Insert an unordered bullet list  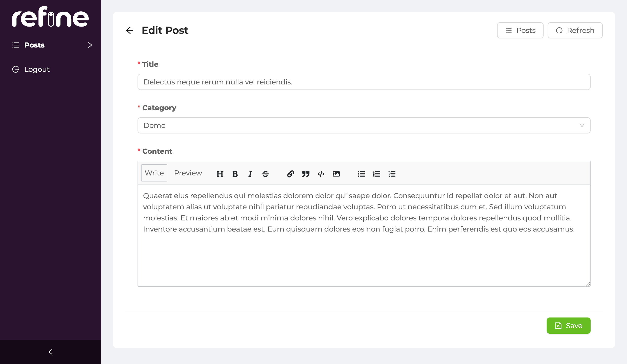[x=361, y=174]
